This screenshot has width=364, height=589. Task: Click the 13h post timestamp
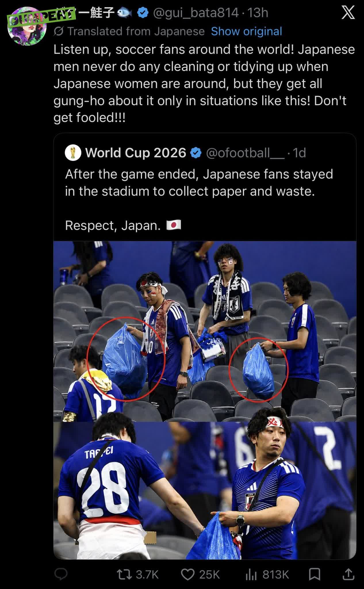[258, 13]
